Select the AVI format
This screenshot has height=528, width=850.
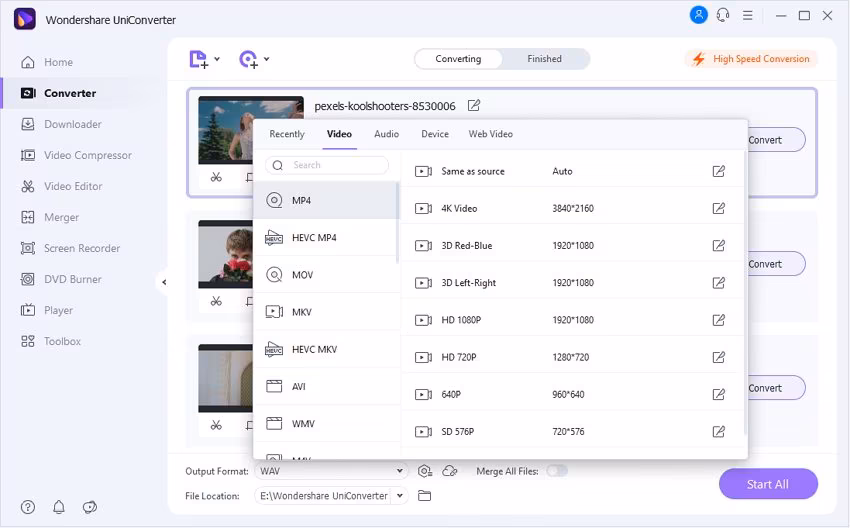pyautogui.click(x=326, y=387)
